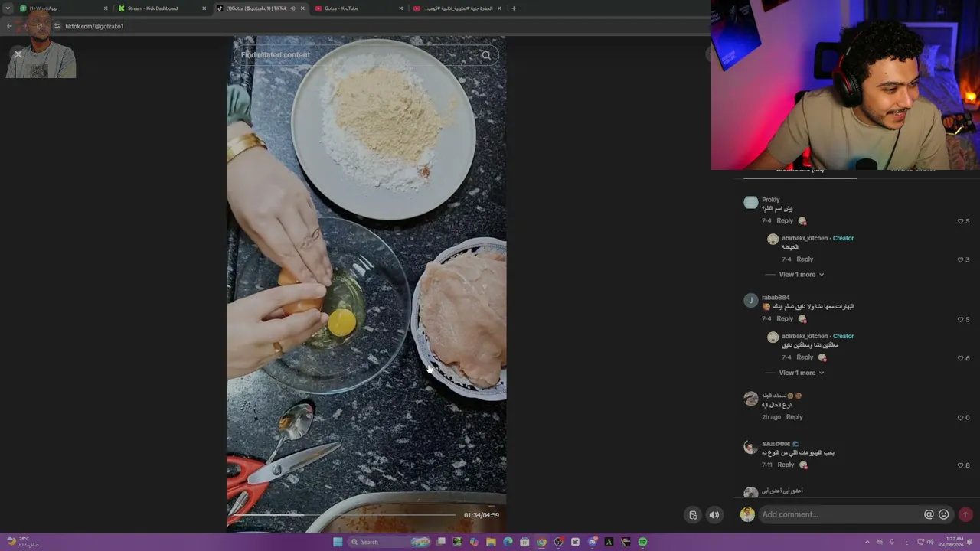Expand View 1 more under rabab884's thread

pyautogui.click(x=802, y=373)
